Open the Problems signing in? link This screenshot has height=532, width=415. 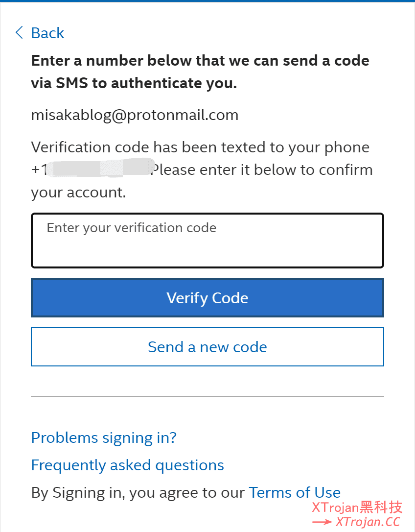click(x=104, y=437)
